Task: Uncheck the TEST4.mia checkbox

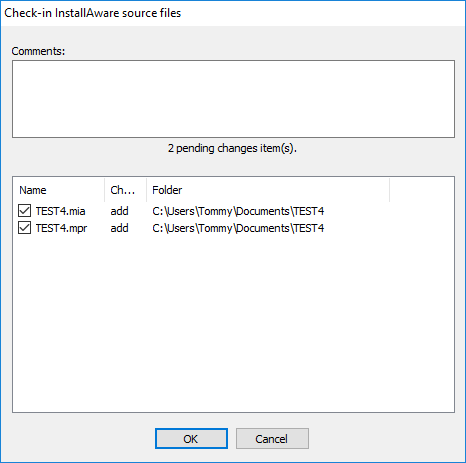Action: 25,211
